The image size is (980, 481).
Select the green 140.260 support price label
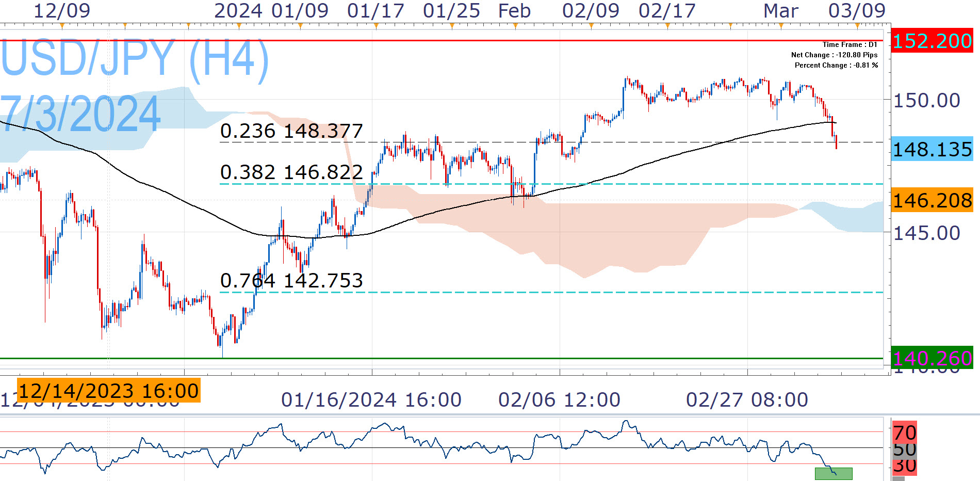[932, 357]
